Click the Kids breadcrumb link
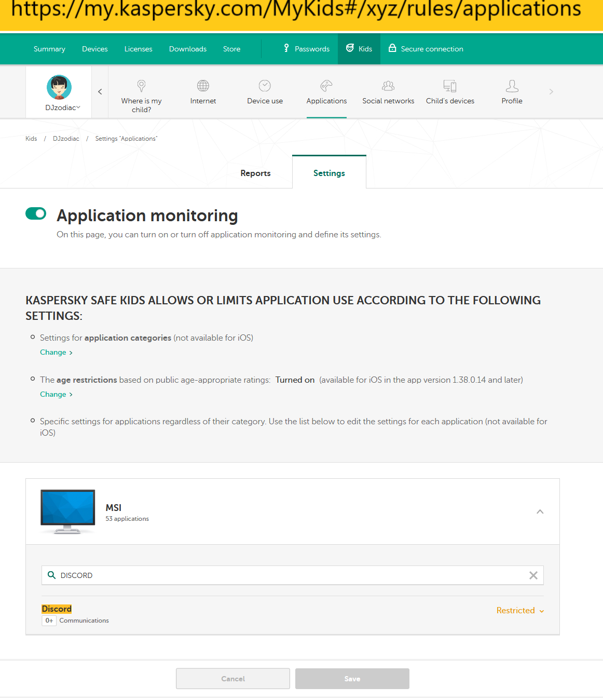 (x=31, y=139)
